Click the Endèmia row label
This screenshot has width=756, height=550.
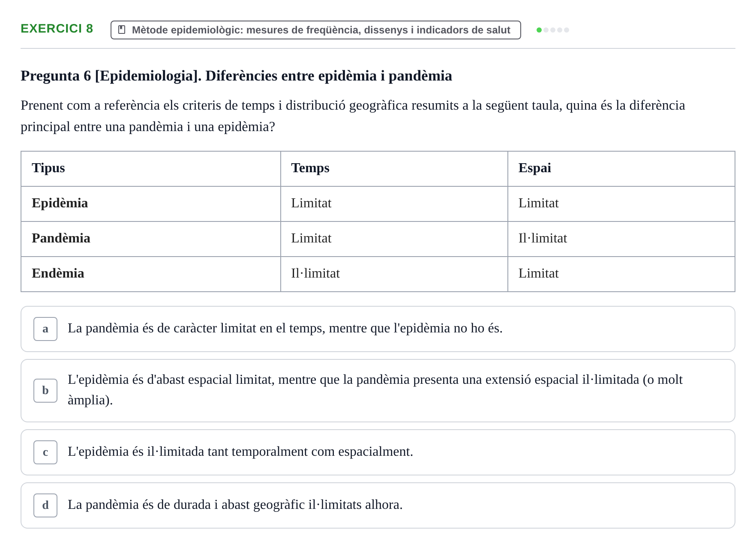click(151, 274)
